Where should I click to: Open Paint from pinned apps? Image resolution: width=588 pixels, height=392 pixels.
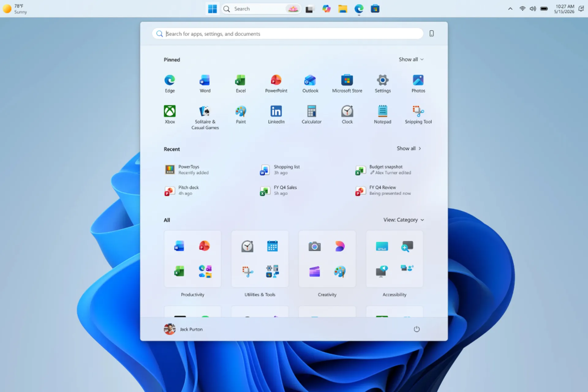click(240, 114)
